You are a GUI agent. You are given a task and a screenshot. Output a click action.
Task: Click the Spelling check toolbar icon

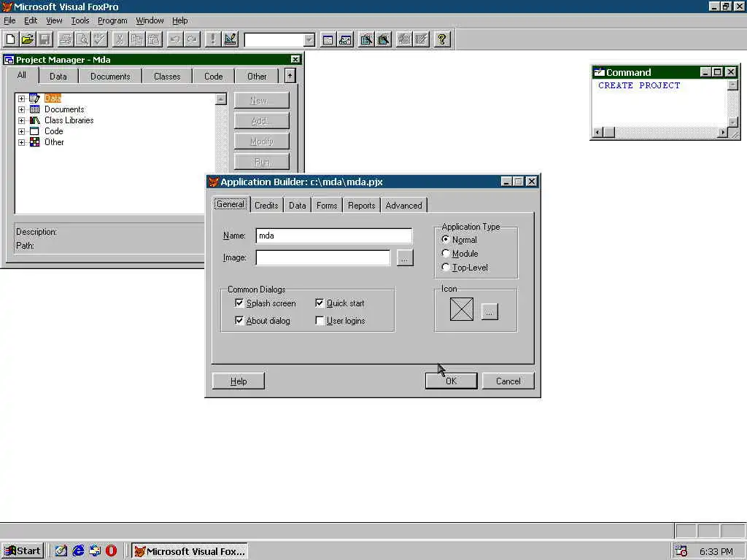click(x=99, y=39)
